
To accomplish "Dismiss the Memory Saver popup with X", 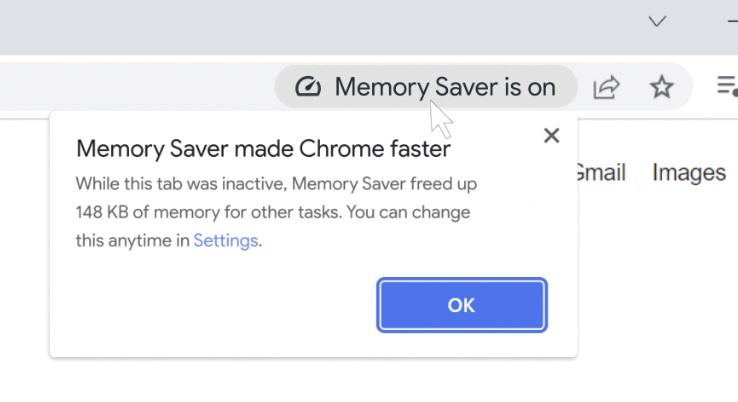I will [x=551, y=136].
